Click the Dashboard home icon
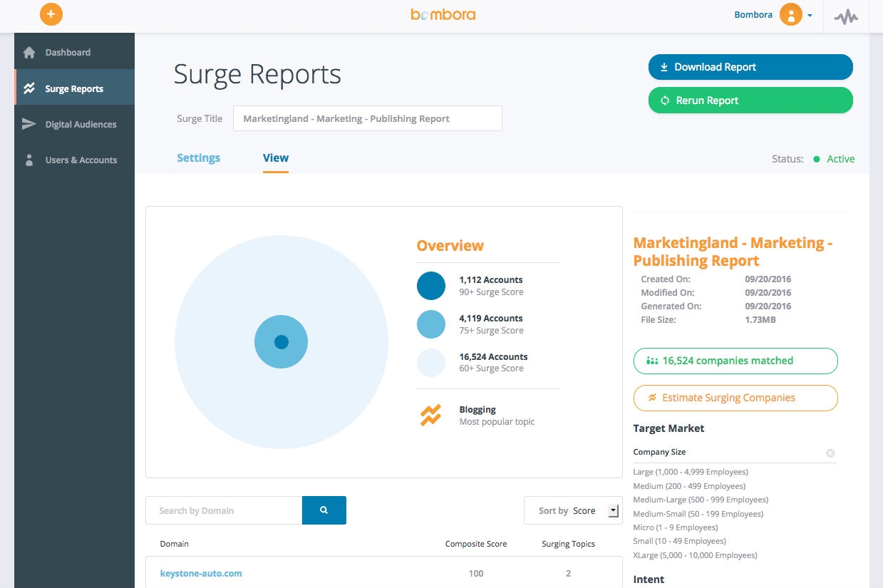The image size is (883, 588). pos(29,53)
